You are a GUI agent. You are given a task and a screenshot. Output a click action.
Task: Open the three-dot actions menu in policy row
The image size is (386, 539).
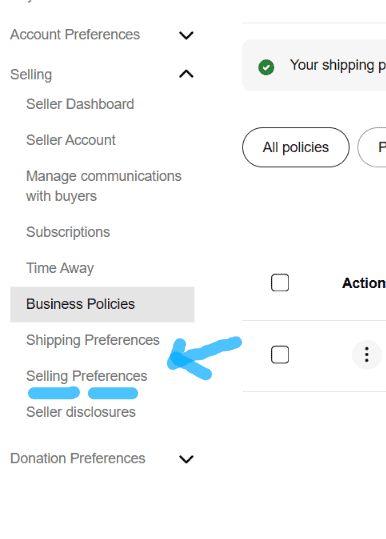pyautogui.click(x=367, y=354)
